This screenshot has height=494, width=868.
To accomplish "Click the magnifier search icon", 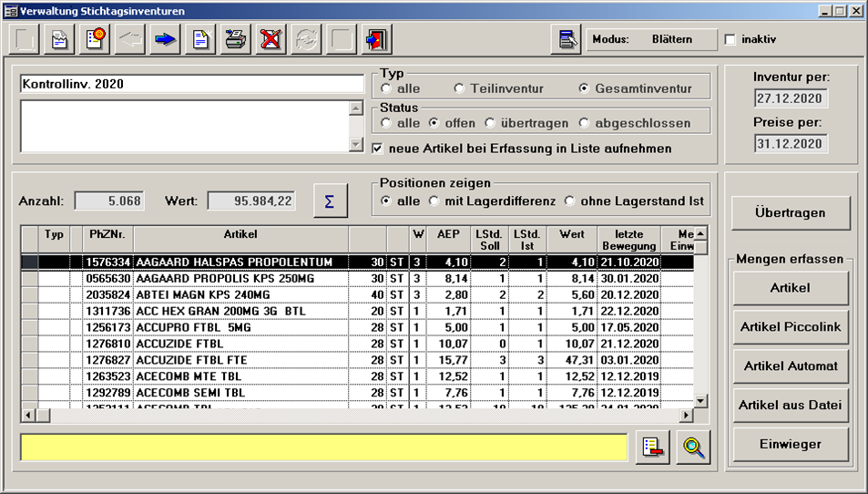I will 694,448.
